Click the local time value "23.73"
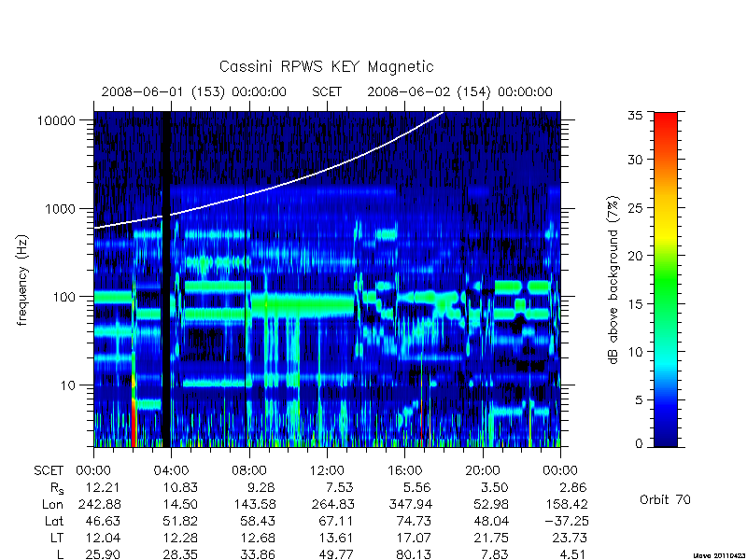 tap(570, 539)
